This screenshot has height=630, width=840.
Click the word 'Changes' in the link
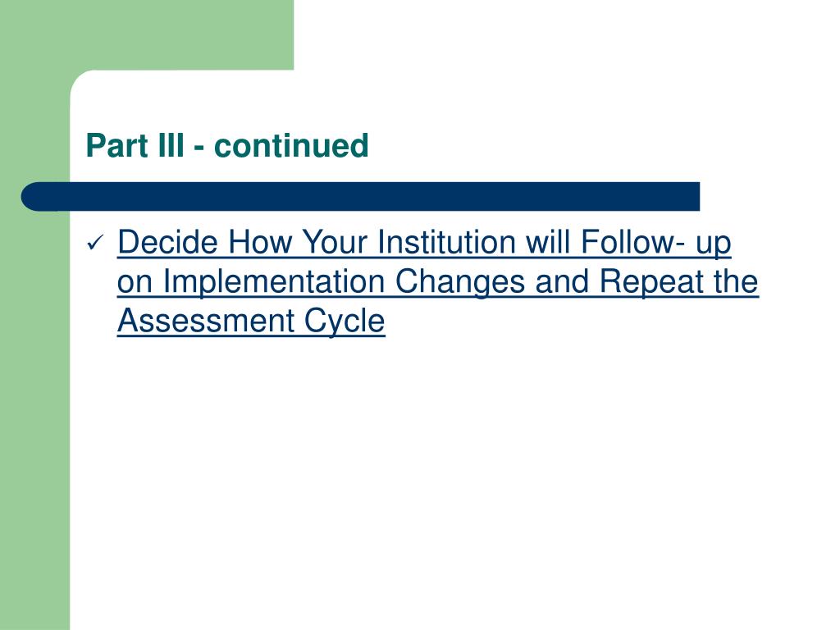pyautogui.click(x=459, y=282)
